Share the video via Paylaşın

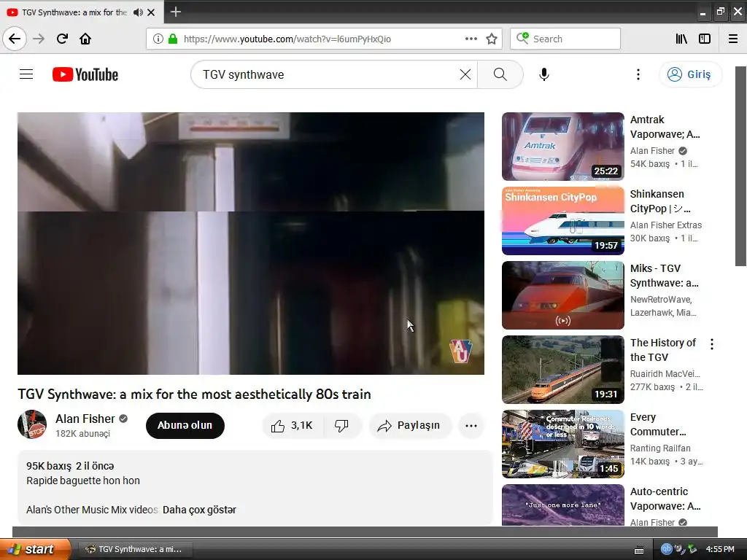pos(409,426)
